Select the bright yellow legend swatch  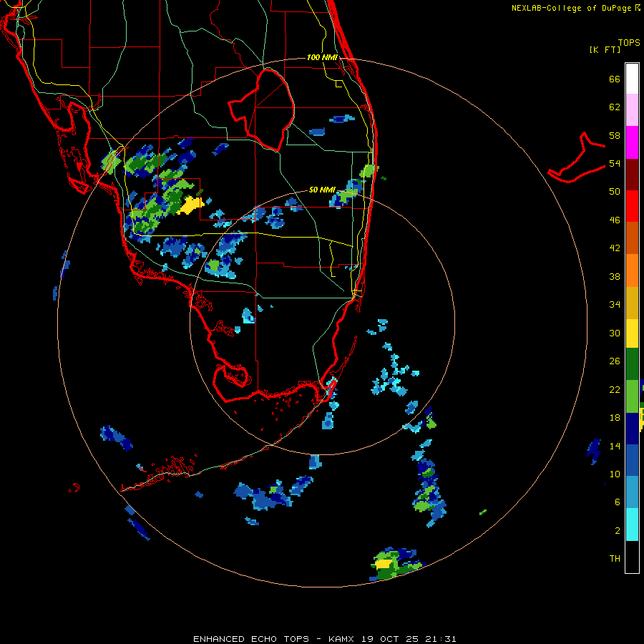[x=632, y=333]
